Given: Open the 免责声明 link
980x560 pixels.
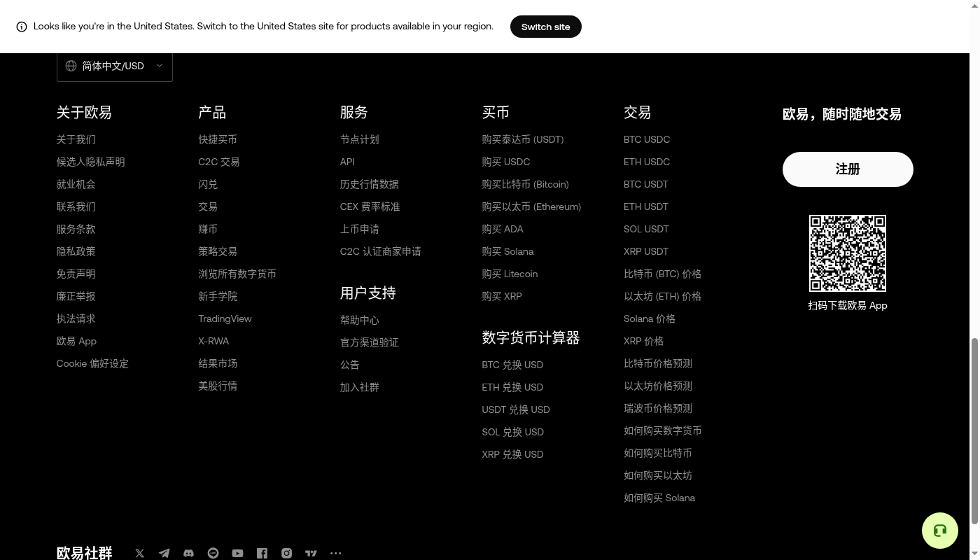Looking at the screenshot, I should 76,274.
